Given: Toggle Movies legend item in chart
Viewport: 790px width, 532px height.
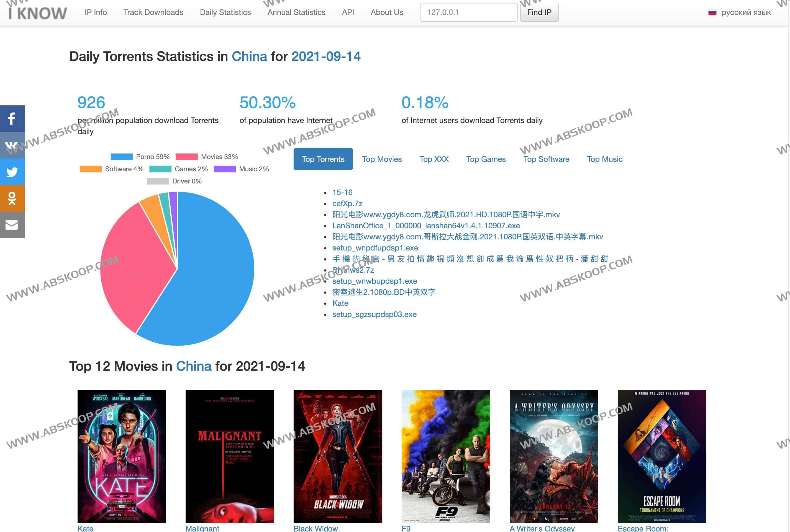Looking at the screenshot, I should pos(207,157).
